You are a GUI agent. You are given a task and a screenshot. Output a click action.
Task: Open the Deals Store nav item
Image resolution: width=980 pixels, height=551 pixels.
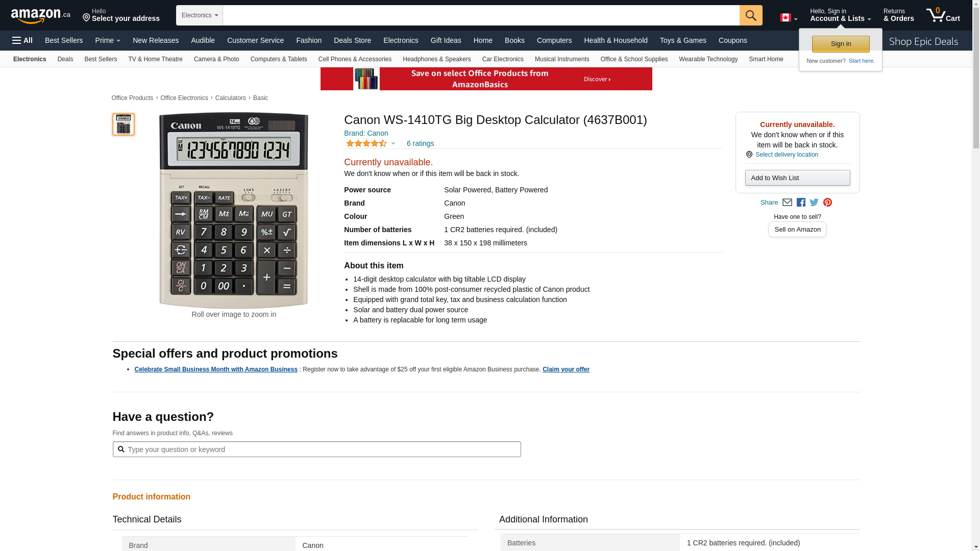coord(352,40)
